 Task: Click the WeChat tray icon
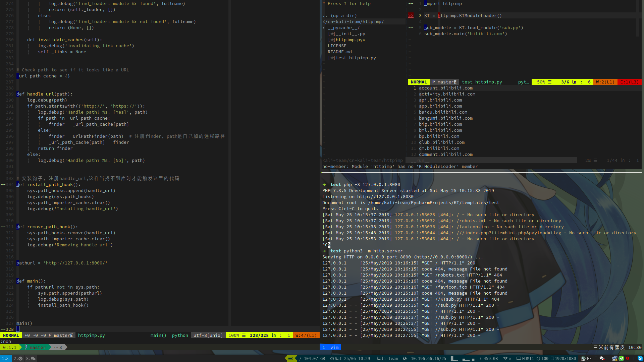point(602,358)
